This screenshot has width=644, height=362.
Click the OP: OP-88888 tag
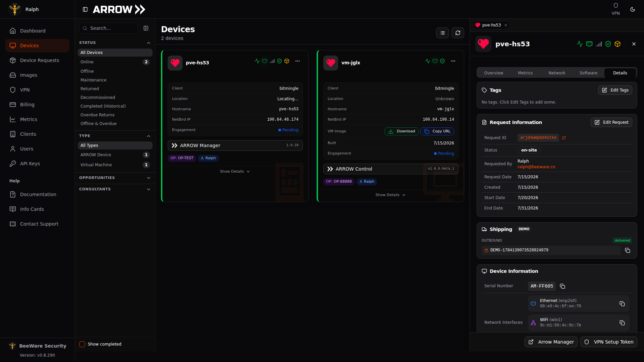339,182
